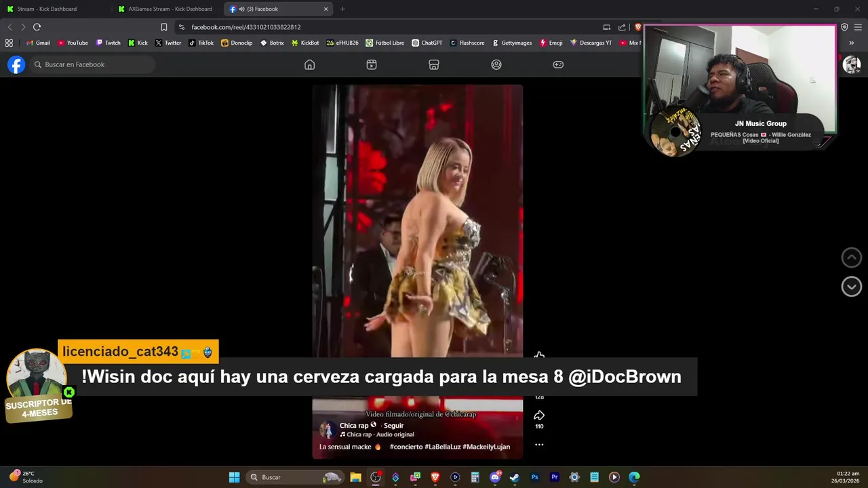Switch to the Stream - Kick Dashboard tab
Viewport: 868px width, 488px height.
pyautogui.click(x=47, y=9)
